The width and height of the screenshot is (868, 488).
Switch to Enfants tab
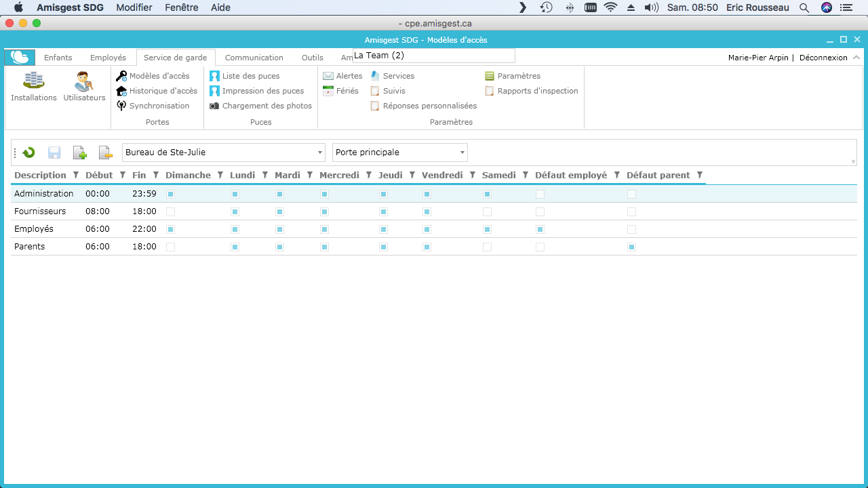tap(58, 58)
